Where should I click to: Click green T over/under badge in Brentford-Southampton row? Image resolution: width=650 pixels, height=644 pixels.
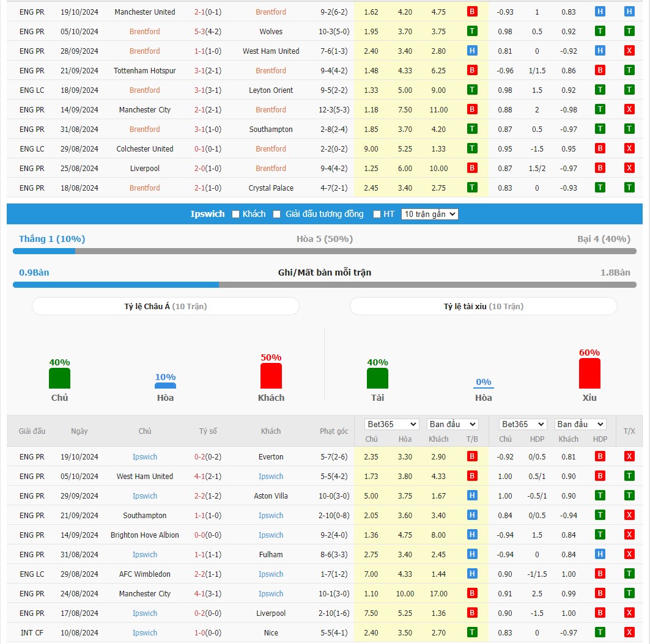[x=629, y=129]
